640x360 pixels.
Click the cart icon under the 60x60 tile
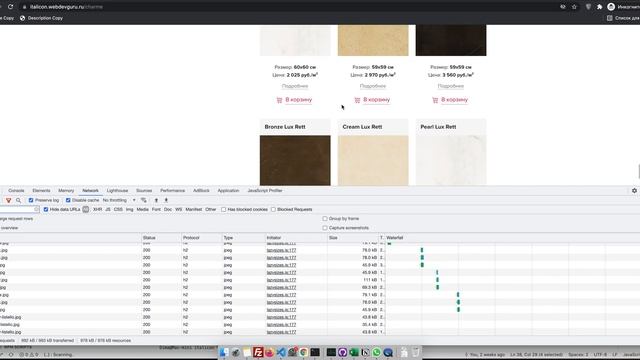[x=279, y=100]
